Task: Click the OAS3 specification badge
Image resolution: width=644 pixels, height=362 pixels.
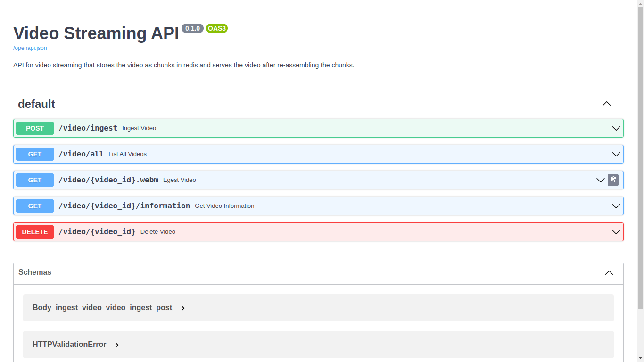Action: [216, 28]
